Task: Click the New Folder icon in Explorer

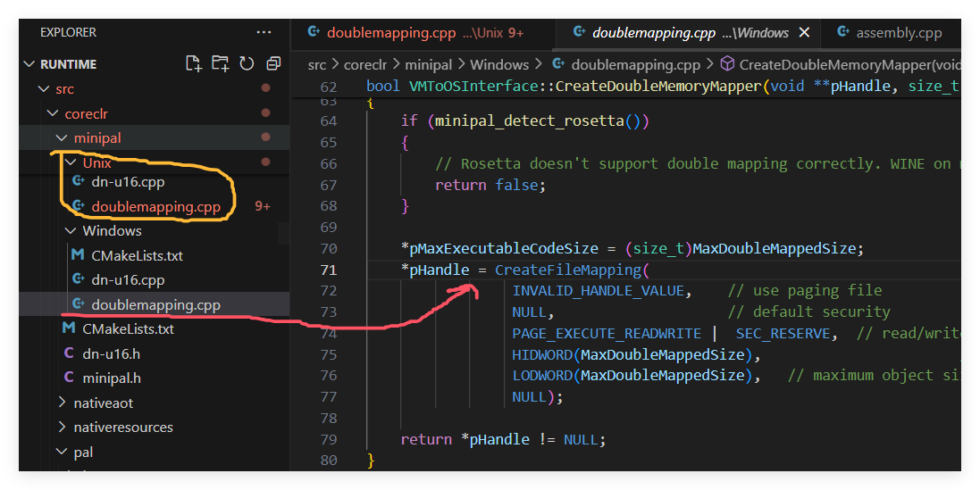Action: 220,63
